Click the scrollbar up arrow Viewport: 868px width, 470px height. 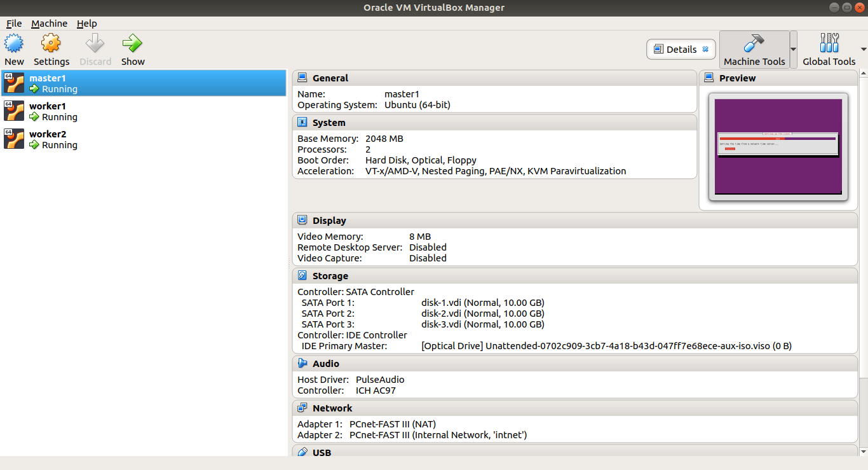(x=863, y=73)
